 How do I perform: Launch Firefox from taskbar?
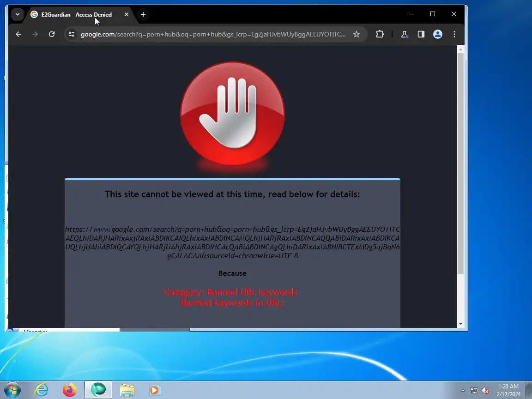click(x=70, y=390)
